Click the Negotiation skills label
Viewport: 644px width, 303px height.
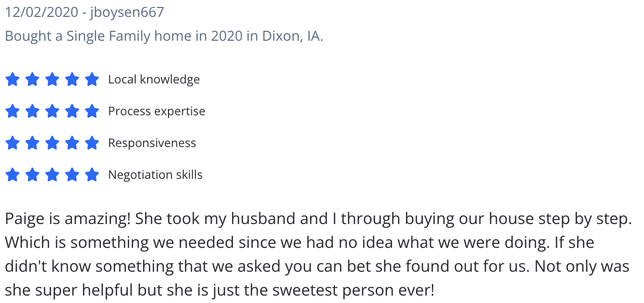[156, 175]
